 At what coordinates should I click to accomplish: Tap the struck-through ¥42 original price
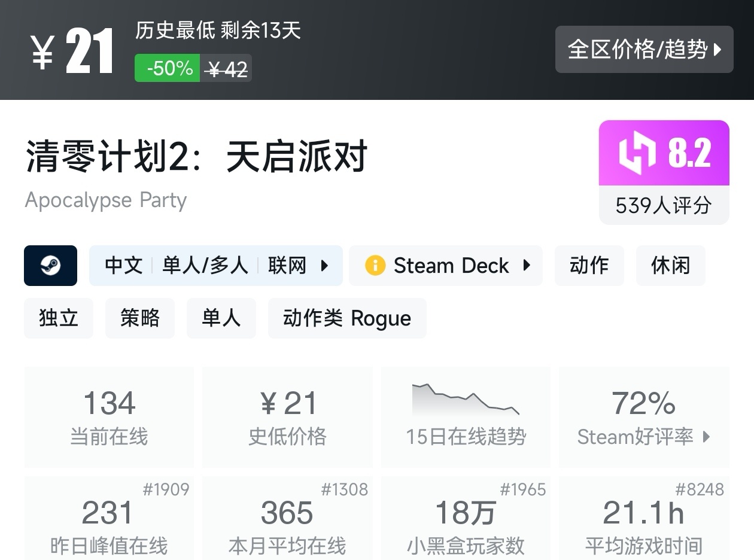pos(226,69)
